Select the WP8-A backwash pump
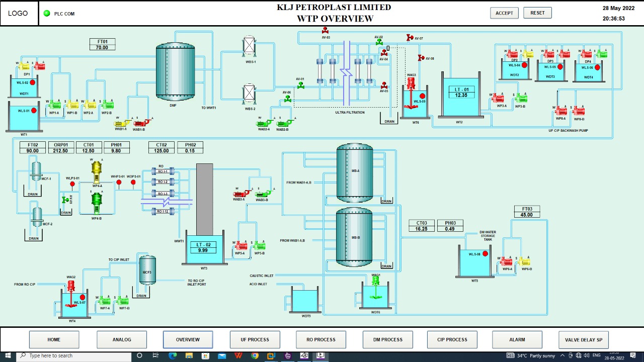Image resolution: width=644 pixels, height=362 pixels. (x=560, y=111)
